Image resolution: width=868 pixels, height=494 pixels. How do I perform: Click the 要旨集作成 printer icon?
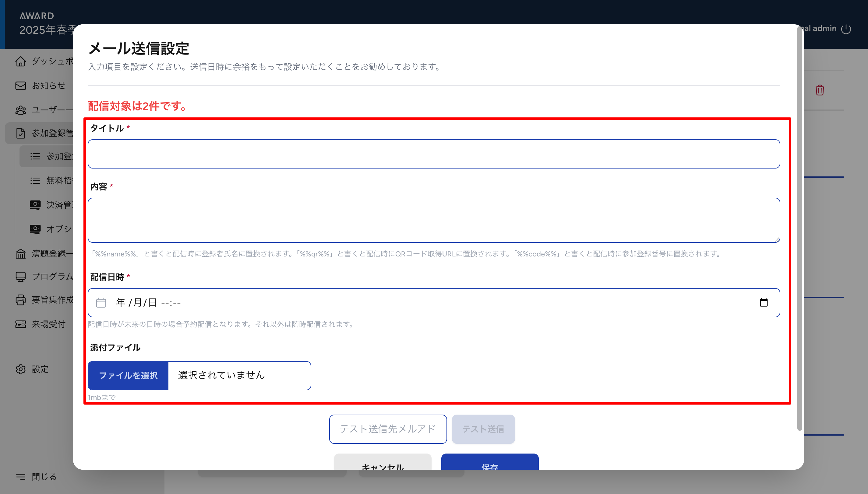point(21,300)
